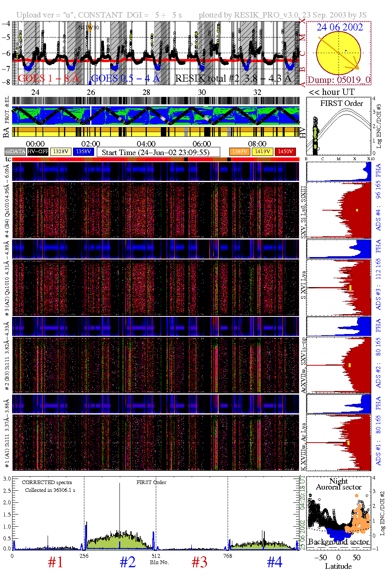This screenshot has width=392, height=577.
Task: Click the orange 1389V voltage swatch
Action: (239, 152)
